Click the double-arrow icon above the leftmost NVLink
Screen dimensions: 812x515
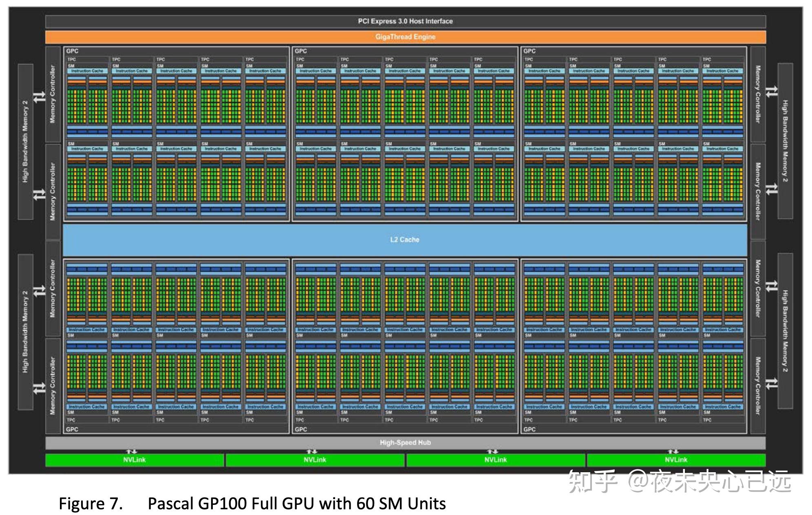pyautogui.click(x=131, y=451)
